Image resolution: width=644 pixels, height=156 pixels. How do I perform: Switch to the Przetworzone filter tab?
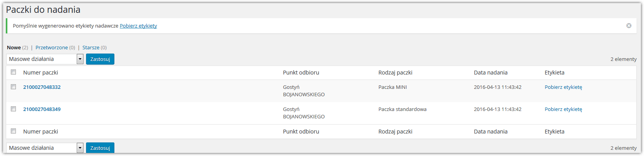(x=52, y=47)
